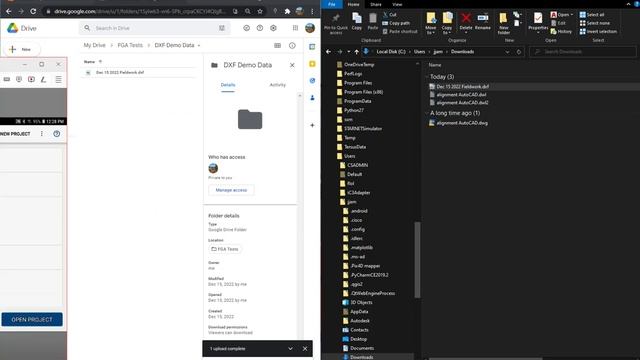Go up one folder level in Explorer
Screen dimensions: 640x360
click(x=356, y=52)
